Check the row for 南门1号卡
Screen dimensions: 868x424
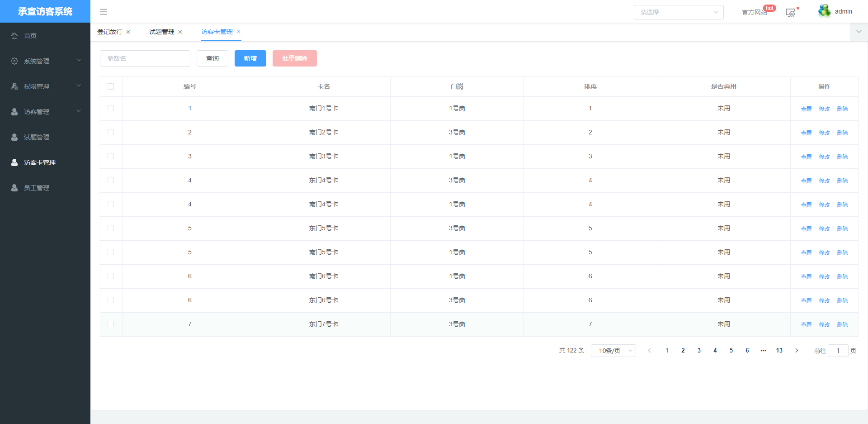111,108
